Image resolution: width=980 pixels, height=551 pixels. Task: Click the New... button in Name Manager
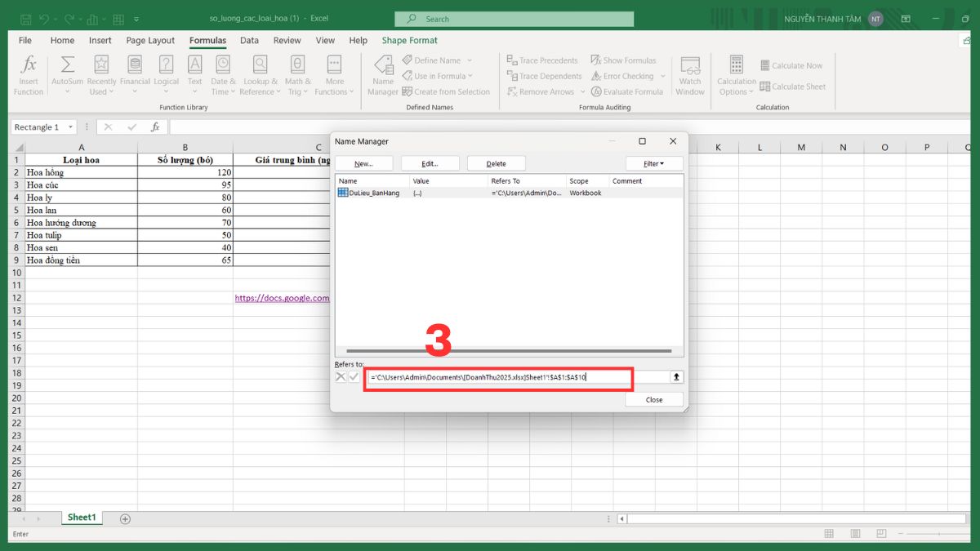(x=363, y=164)
